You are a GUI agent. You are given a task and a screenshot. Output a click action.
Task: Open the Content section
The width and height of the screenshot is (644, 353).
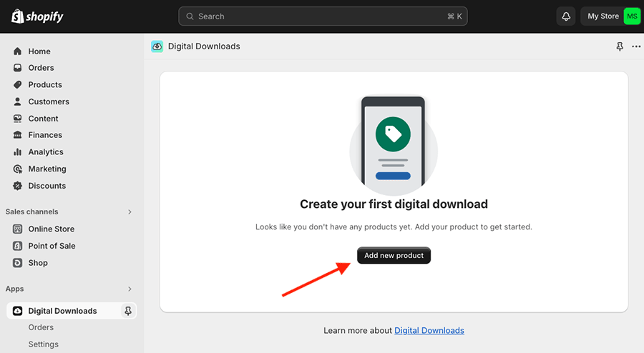click(43, 119)
